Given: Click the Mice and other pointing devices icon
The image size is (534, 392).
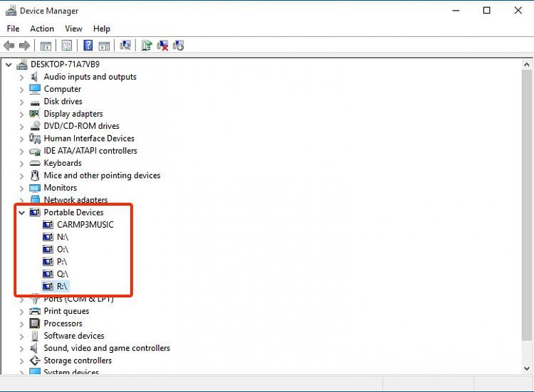Looking at the screenshot, I should (35, 176).
